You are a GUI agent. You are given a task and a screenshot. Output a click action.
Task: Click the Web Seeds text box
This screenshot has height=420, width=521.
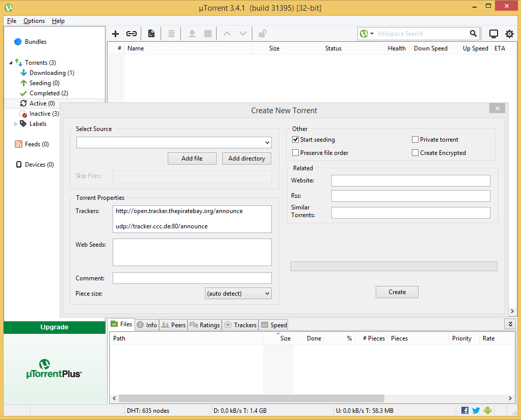192,252
